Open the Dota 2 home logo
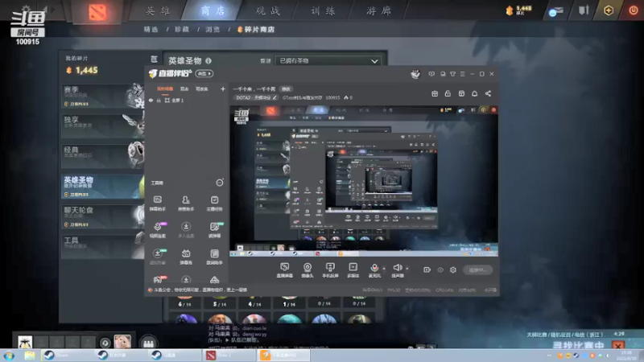This screenshot has width=644, height=362. 97,12
